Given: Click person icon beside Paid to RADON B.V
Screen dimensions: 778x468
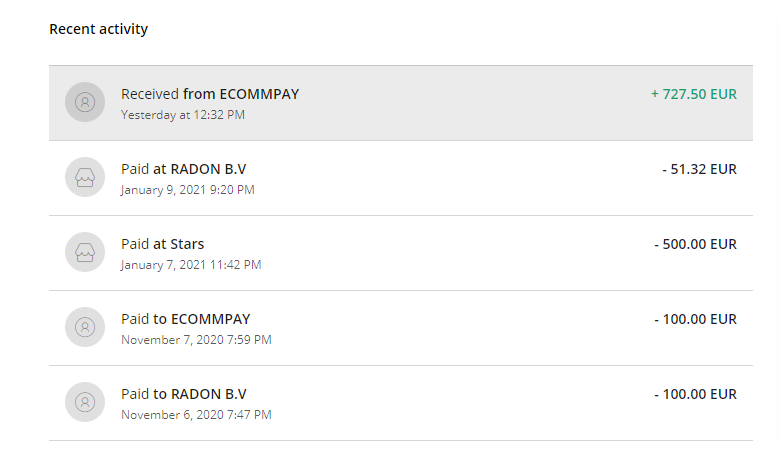Looking at the screenshot, I should 85,402.
